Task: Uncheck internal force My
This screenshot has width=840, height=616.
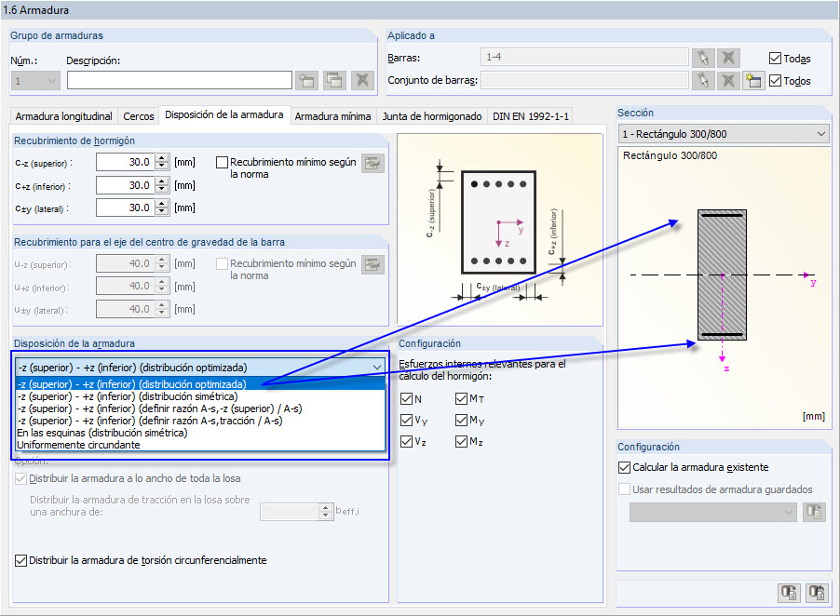Action: [x=461, y=420]
